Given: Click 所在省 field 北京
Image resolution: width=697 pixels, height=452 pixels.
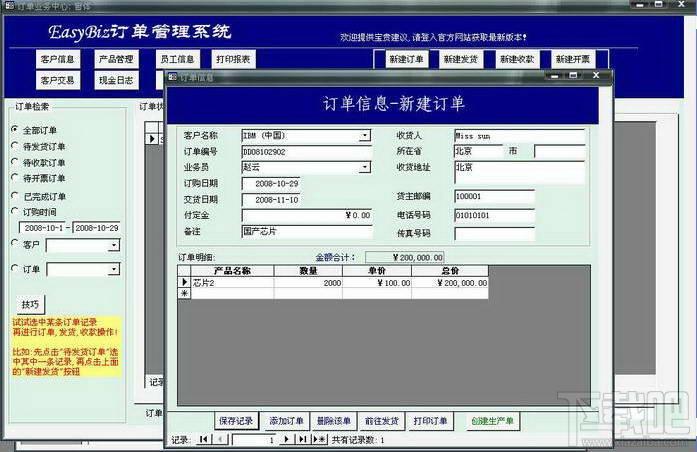Looking at the screenshot, I should [x=478, y=151].
